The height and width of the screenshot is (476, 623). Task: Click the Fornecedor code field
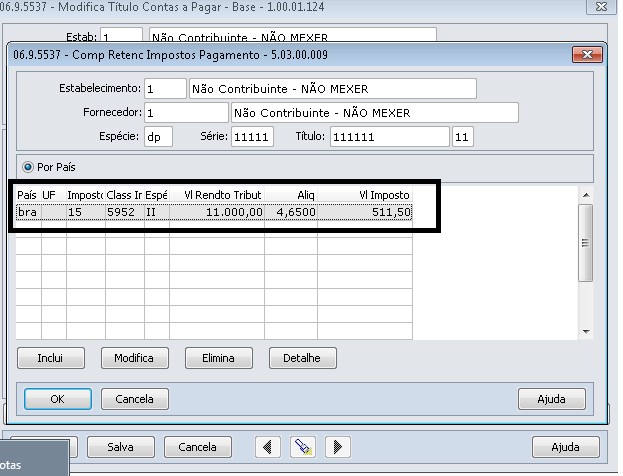coord(186,113)
